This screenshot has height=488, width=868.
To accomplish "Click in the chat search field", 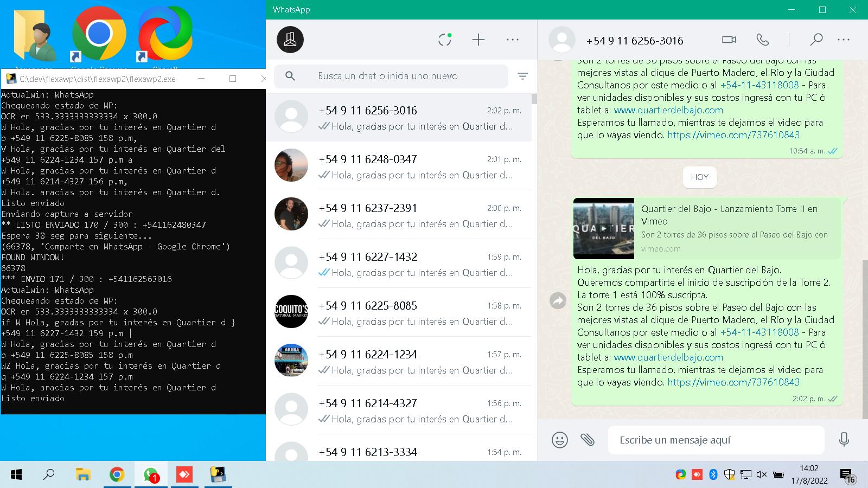I will (x=391, y=76).
